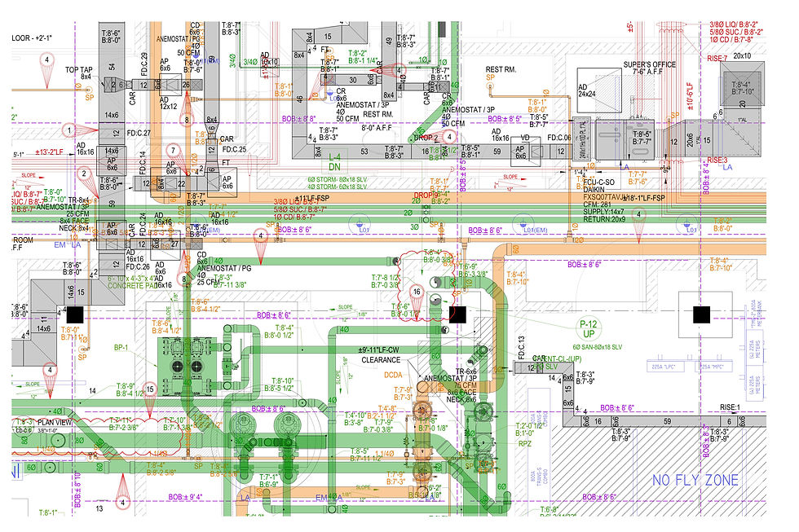Click the CLEARANCE note near DCDA
This screenshot has height=532, width=799.
(381, 359)
